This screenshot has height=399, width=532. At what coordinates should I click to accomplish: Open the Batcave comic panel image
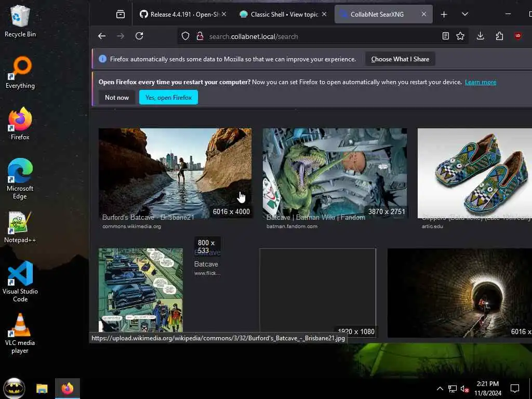(141, 290)
